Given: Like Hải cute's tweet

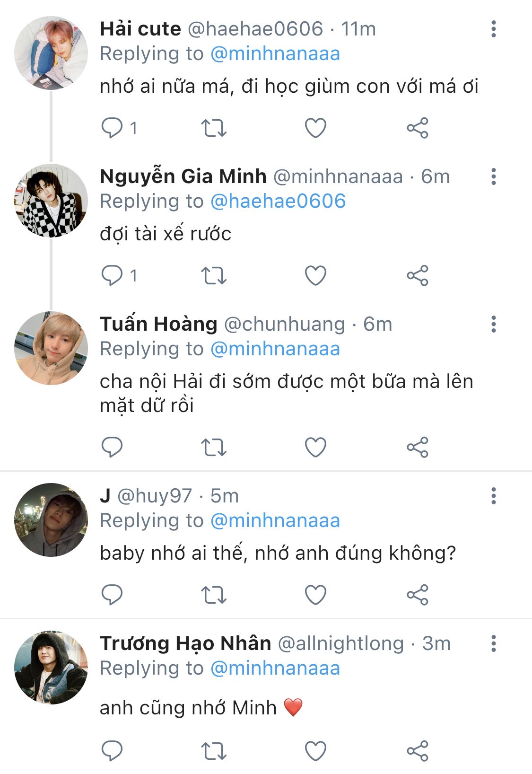Looking at the screenshot, I should coord(315,128).
